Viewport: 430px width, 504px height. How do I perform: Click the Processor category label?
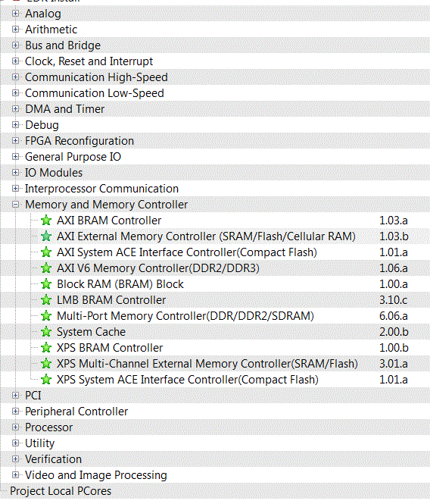[48, 427]
